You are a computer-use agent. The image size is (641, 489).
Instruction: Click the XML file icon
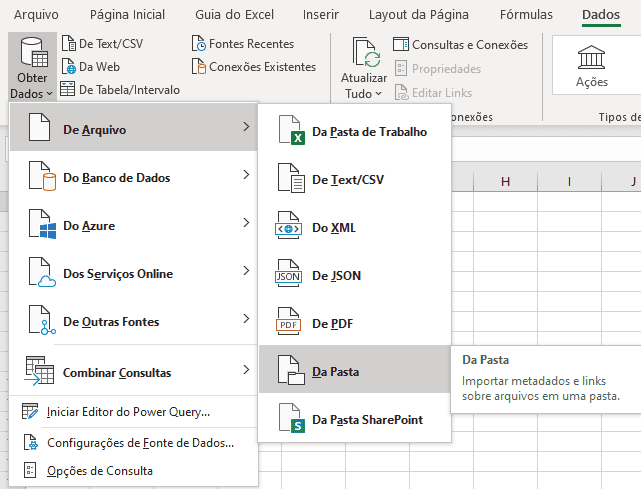point(289,226)
